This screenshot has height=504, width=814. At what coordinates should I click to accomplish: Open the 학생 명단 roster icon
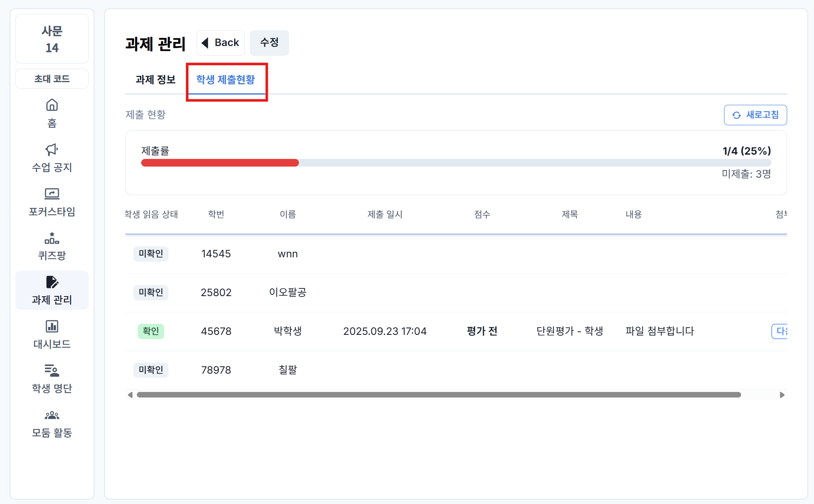tap(52, 371)
